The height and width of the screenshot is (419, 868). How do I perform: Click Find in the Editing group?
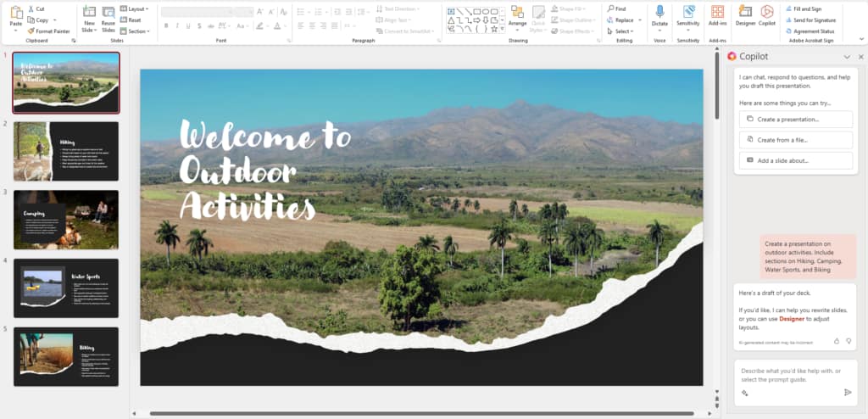tap(616, 8)
